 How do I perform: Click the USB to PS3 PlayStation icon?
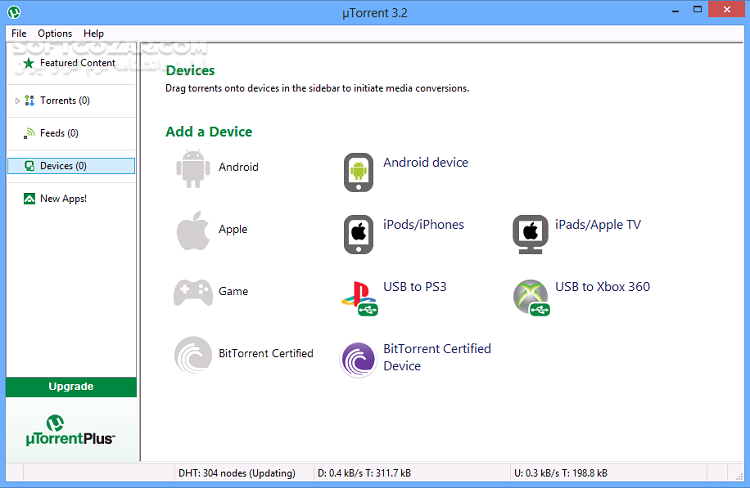pyautogui.click(x=360, y=298)
